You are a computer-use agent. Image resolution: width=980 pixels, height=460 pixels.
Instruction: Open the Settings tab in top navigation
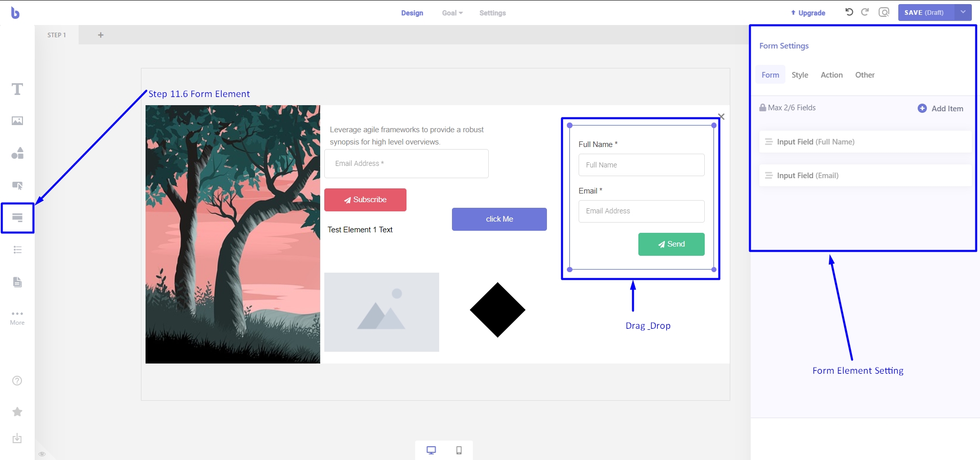click(493, 13)
